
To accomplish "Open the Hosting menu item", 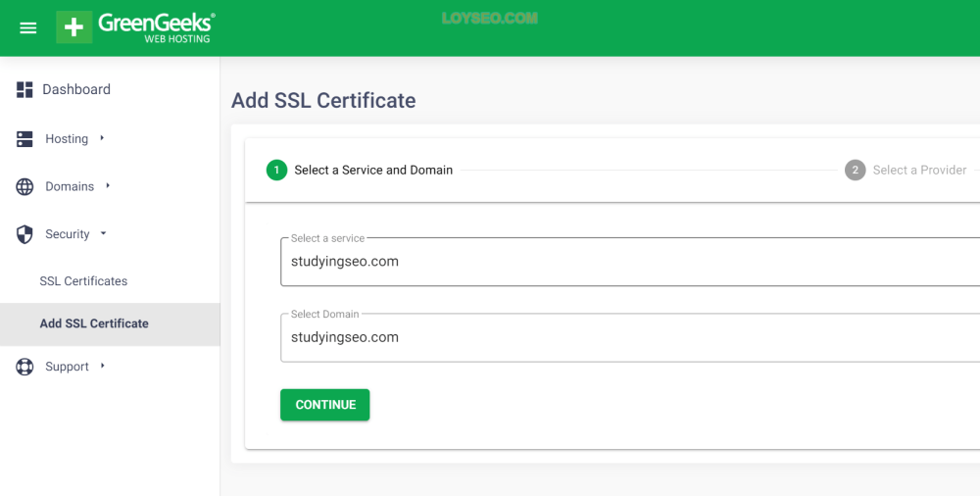I will pos(67,139).
